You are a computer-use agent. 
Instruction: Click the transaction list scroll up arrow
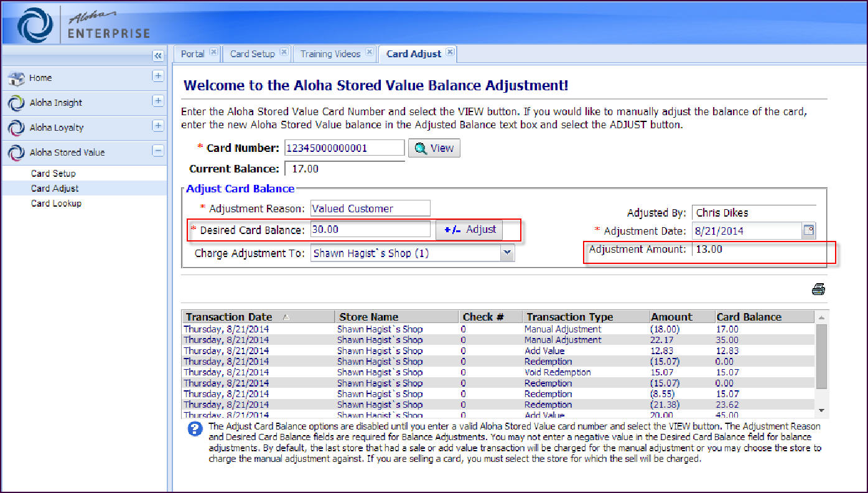pyautogui.click(x=821, y=316)
